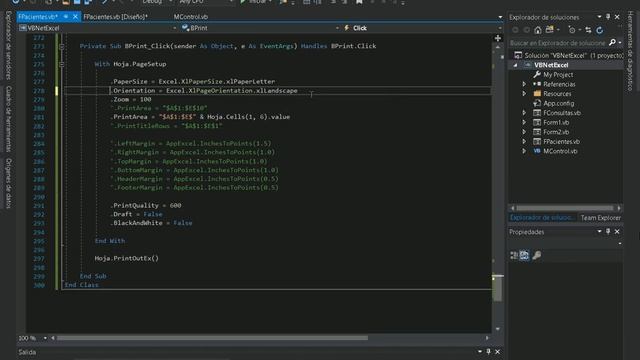
Task: Expand the Referencias node
Action: coord(524,84)
